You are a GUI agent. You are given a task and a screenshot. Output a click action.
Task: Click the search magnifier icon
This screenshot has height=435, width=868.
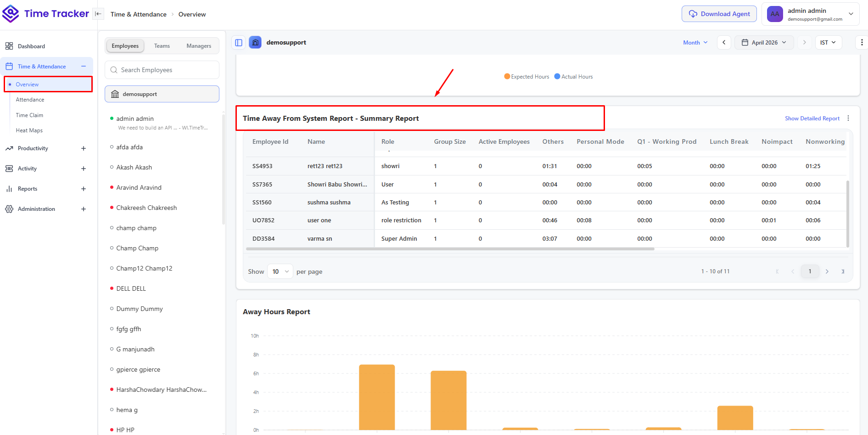114,70
